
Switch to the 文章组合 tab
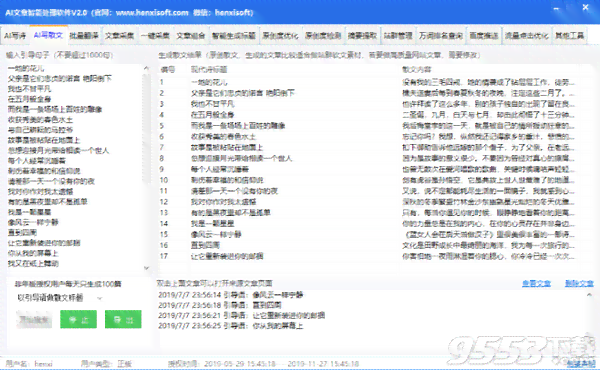[x=191, y=36]
